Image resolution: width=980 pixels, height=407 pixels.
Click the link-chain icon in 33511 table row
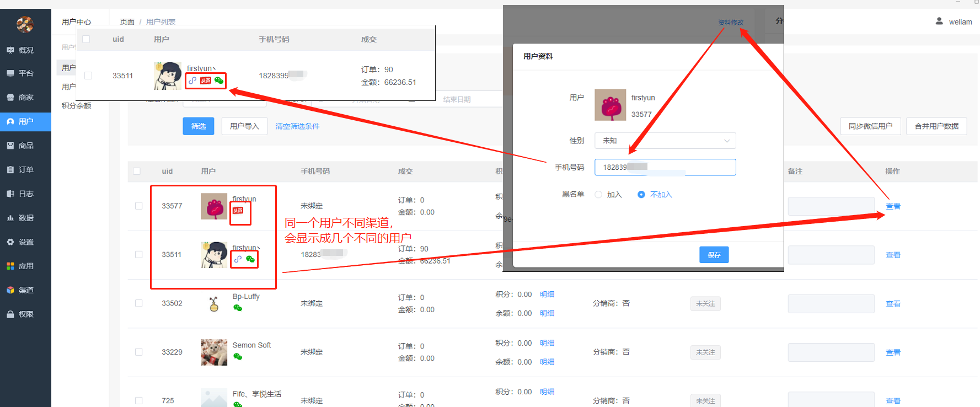pyautogui.click(x=238, y=259)
